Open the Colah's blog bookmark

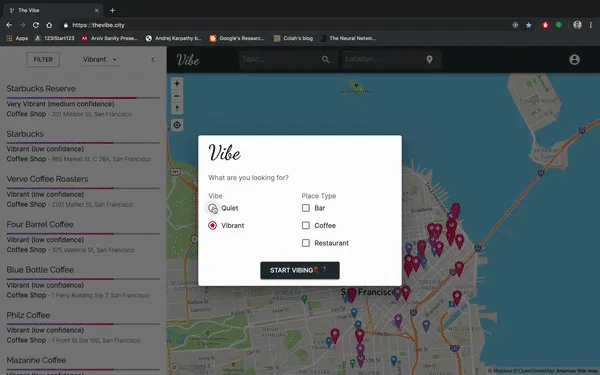(x=293, y=38)
